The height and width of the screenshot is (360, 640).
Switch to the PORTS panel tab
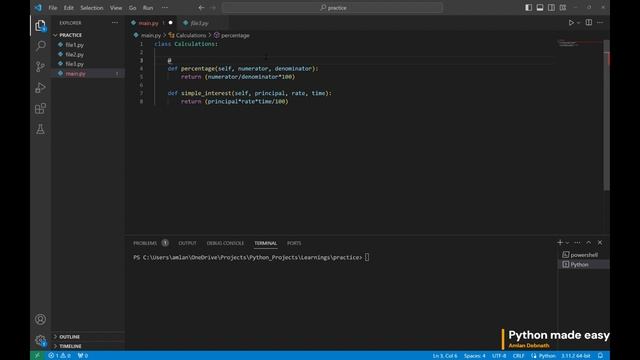tap(294, 243)
